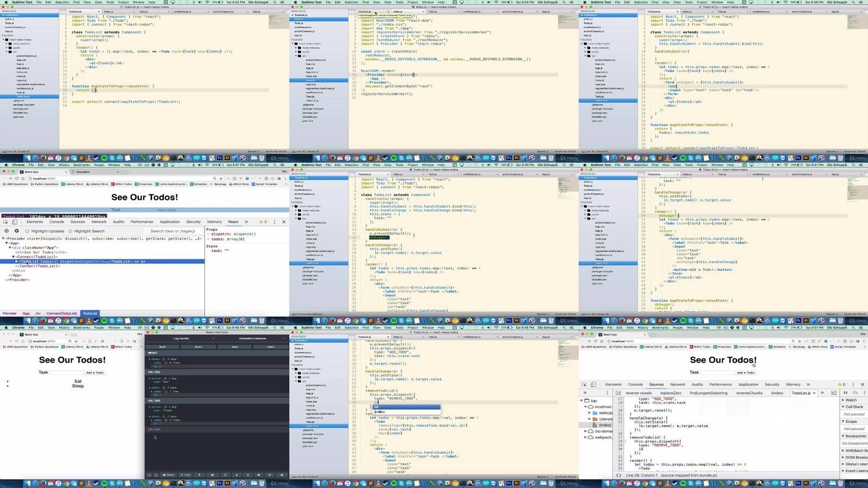The height and width of the screenshot is (488, 868).
Task: Click div breadcrumb in React DevTools footer
Action: pos(38,313)
